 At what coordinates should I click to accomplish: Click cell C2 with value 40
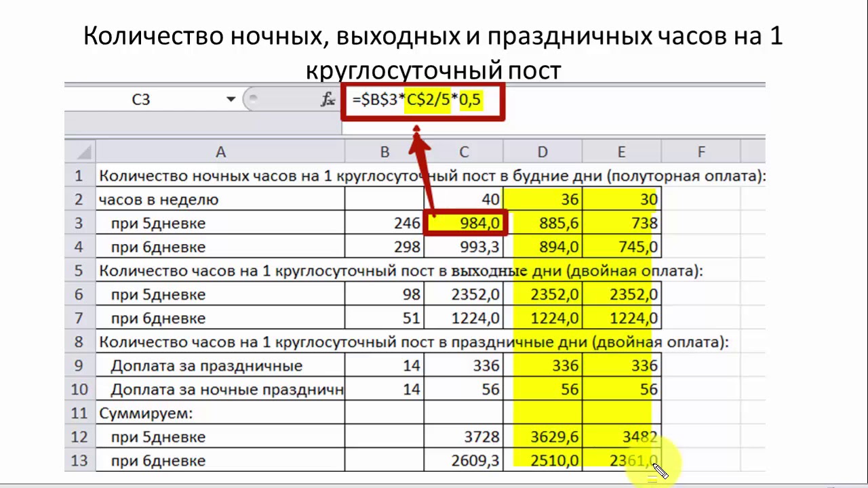(x=464, y=199)
